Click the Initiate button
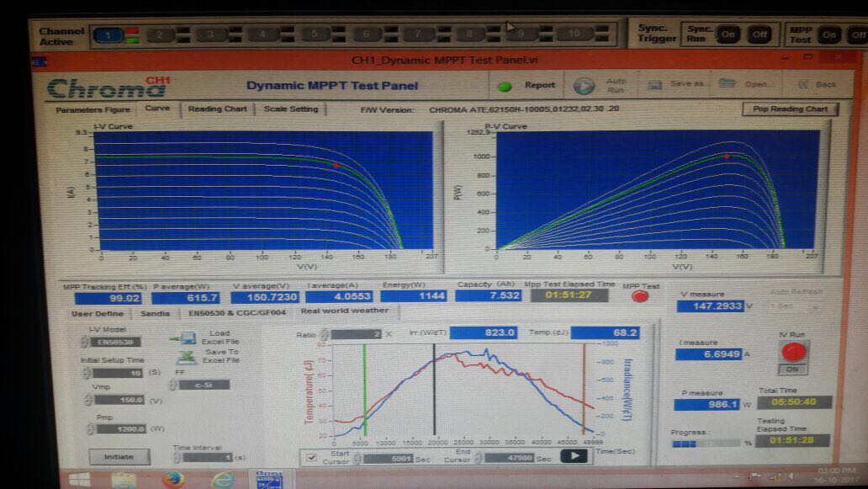The width and height of the screenshot is (868, 489). [119, 457]
